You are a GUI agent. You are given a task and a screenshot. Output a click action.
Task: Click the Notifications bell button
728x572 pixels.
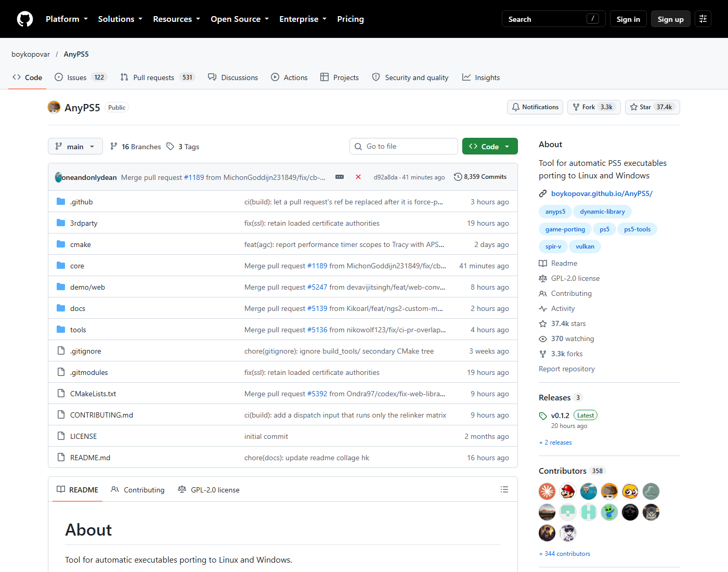(x=535, y=107)
